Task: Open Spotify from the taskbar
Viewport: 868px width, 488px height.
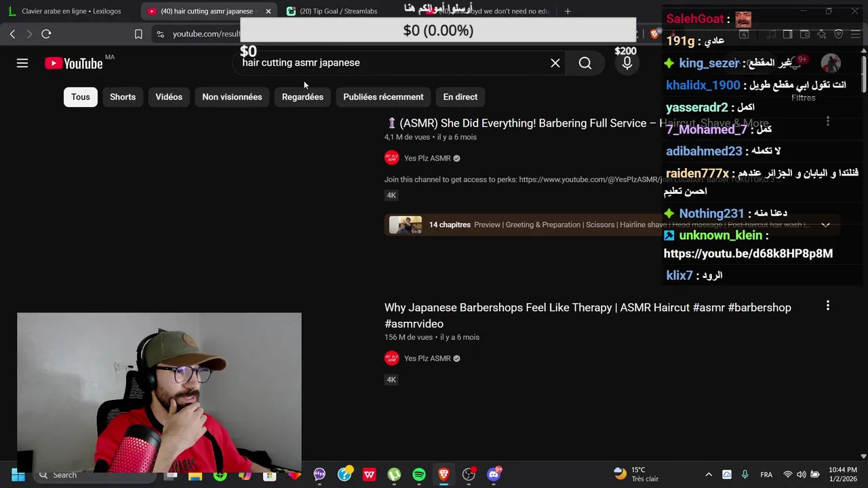Action: point(419,474)
